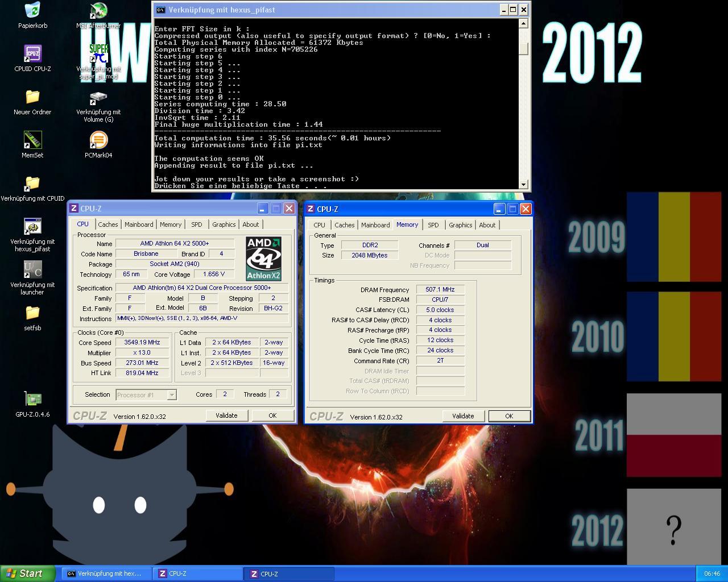Click the FSB:DRAM value CPU/7
This screenshot has height=582, width=728.
coord(440,300)
